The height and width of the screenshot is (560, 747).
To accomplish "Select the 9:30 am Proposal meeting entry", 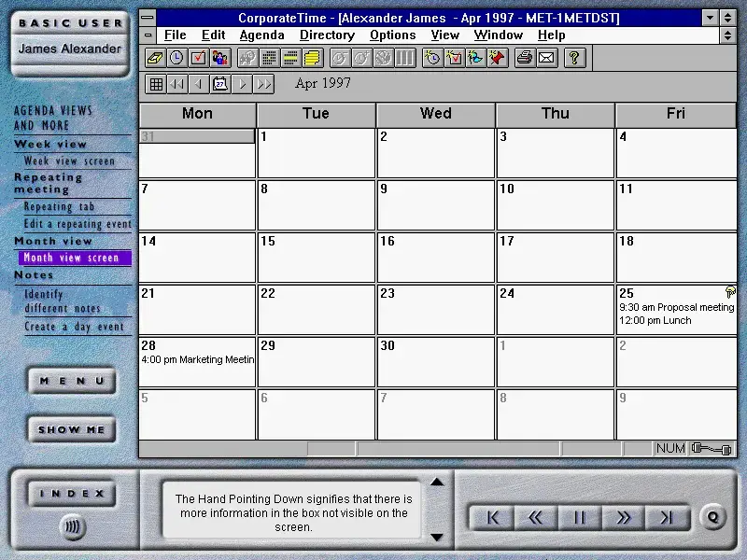I will (x=676, y=308).
